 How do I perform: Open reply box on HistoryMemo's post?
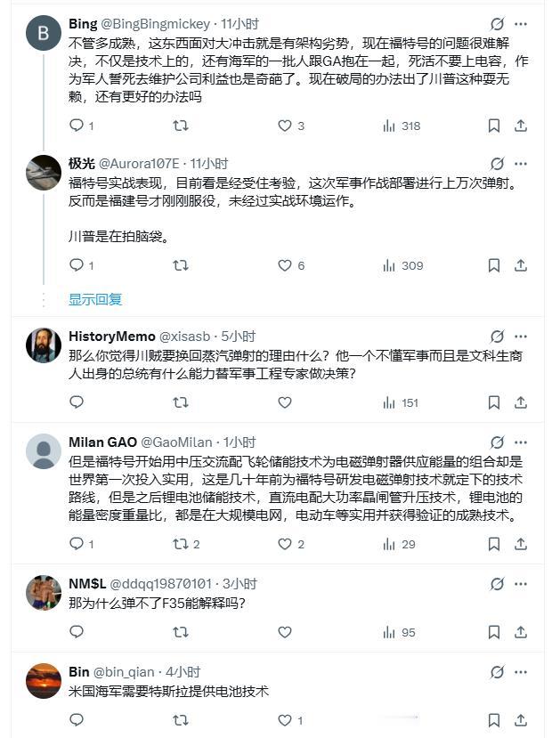coord(77,402)
